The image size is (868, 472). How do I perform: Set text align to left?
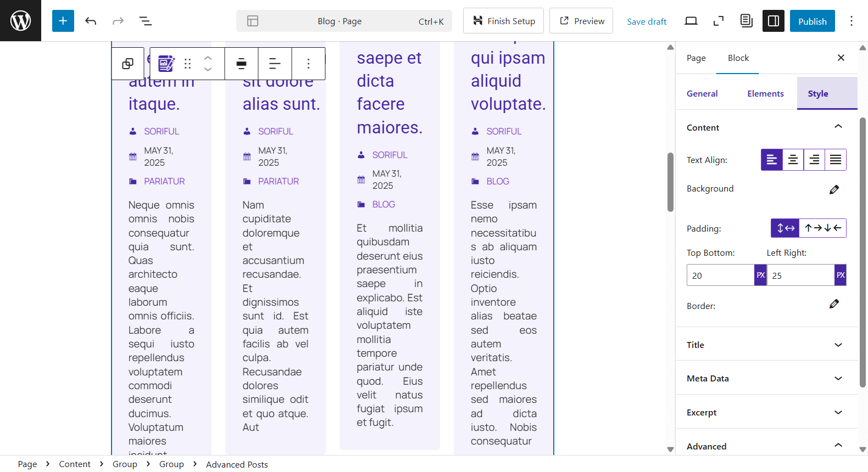point(772,160)
